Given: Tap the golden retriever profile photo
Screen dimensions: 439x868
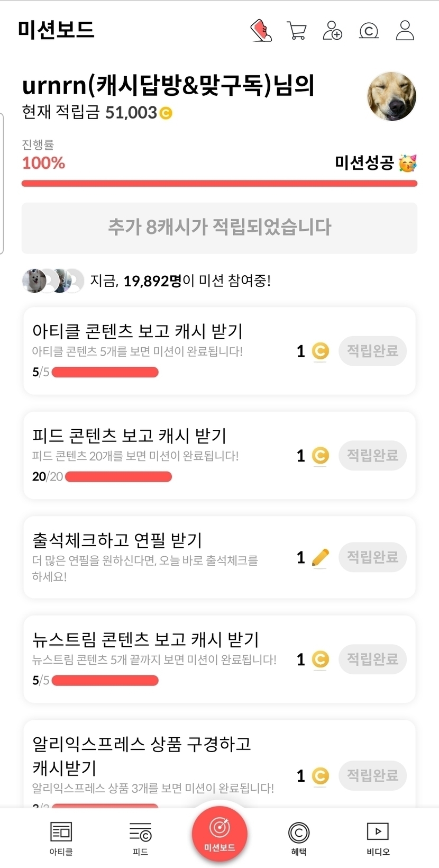Looking at the screenshot, I should tap(391, 96).
